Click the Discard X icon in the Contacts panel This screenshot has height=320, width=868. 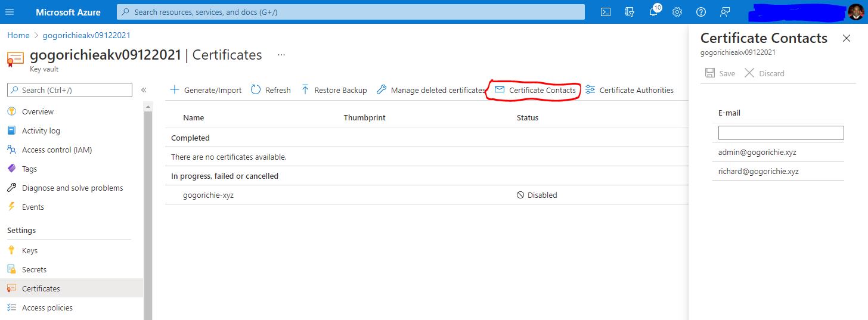coord(749,73)
